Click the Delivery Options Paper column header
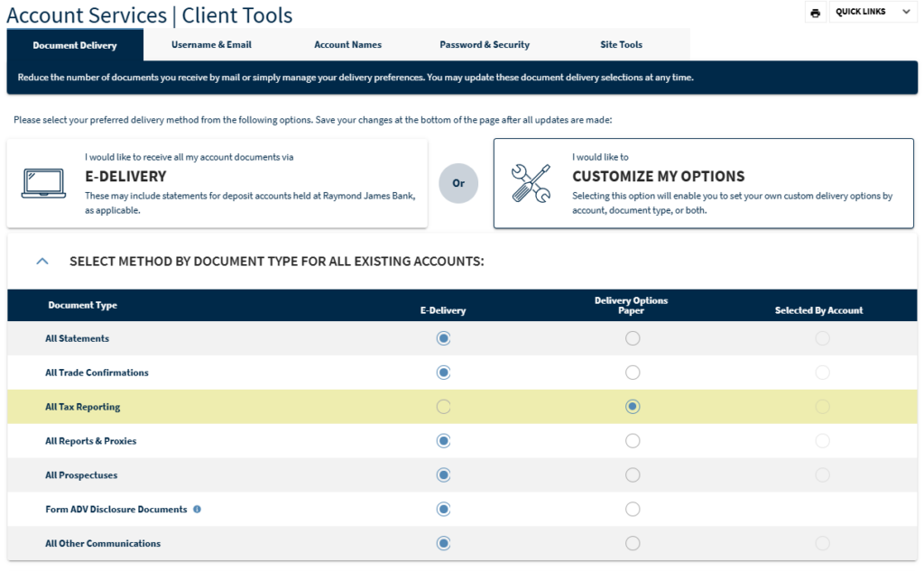924x571 pixels. pos(631,305)
